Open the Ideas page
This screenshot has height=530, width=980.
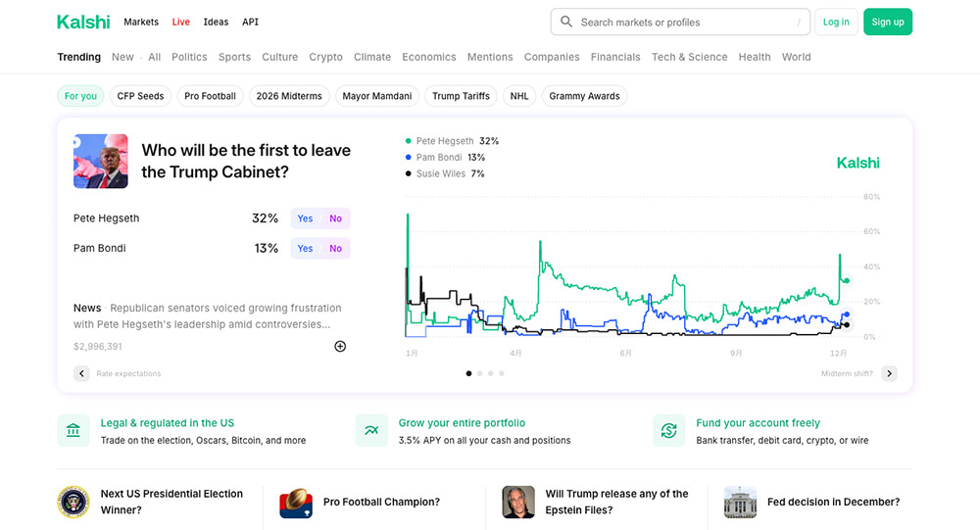[216, 22]
